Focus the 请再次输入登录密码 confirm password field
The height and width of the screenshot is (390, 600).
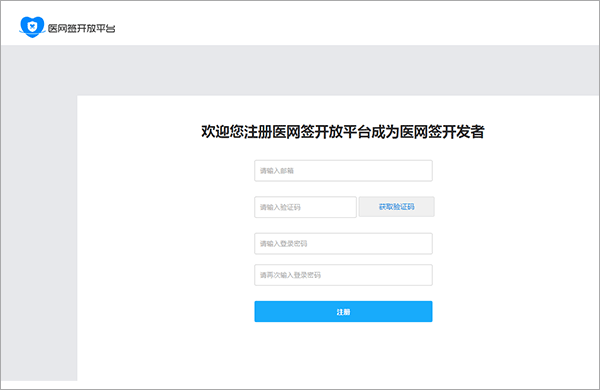[x=343, y=275]
